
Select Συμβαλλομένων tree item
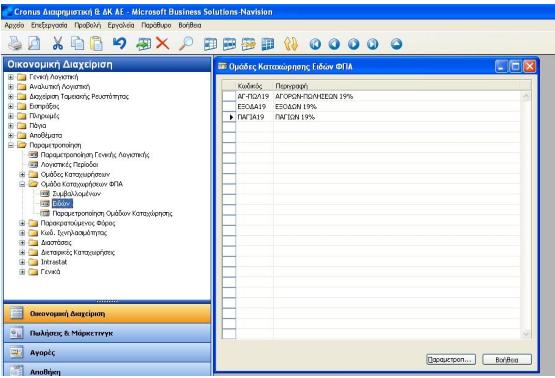point(76,194)
